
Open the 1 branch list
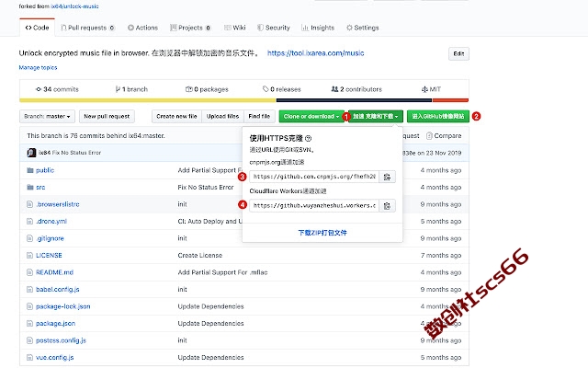(x=131, y=89)
